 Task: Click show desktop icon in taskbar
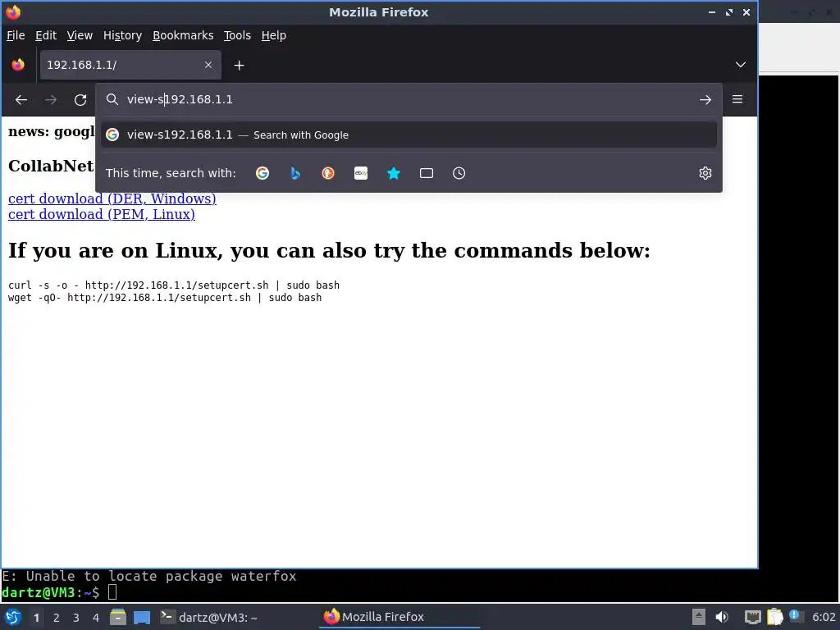coord(142,617)
